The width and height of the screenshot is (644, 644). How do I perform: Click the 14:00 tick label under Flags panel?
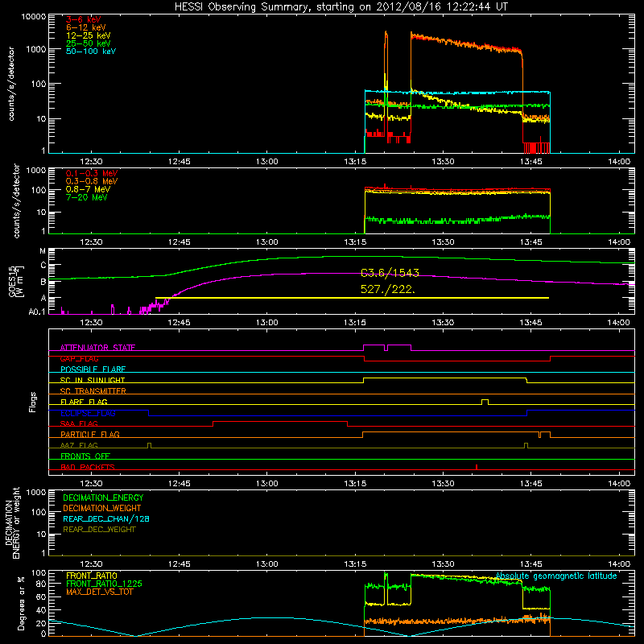619,484
